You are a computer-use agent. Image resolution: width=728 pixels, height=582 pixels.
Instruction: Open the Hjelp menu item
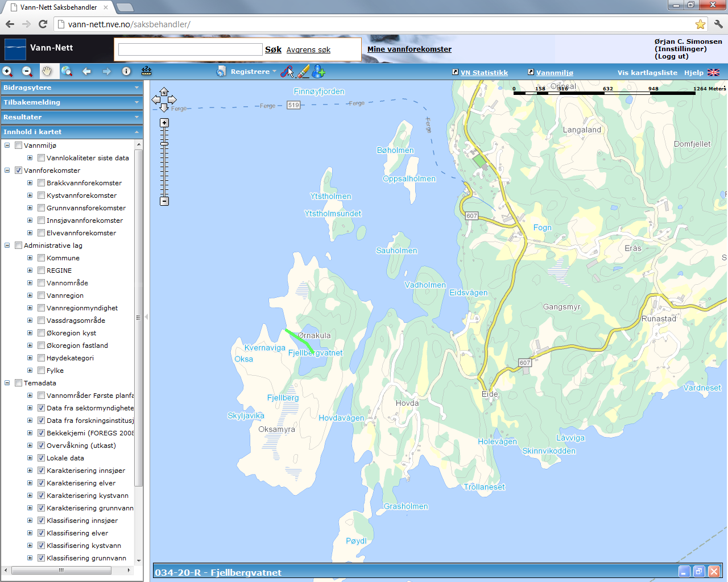coord(694,73)
